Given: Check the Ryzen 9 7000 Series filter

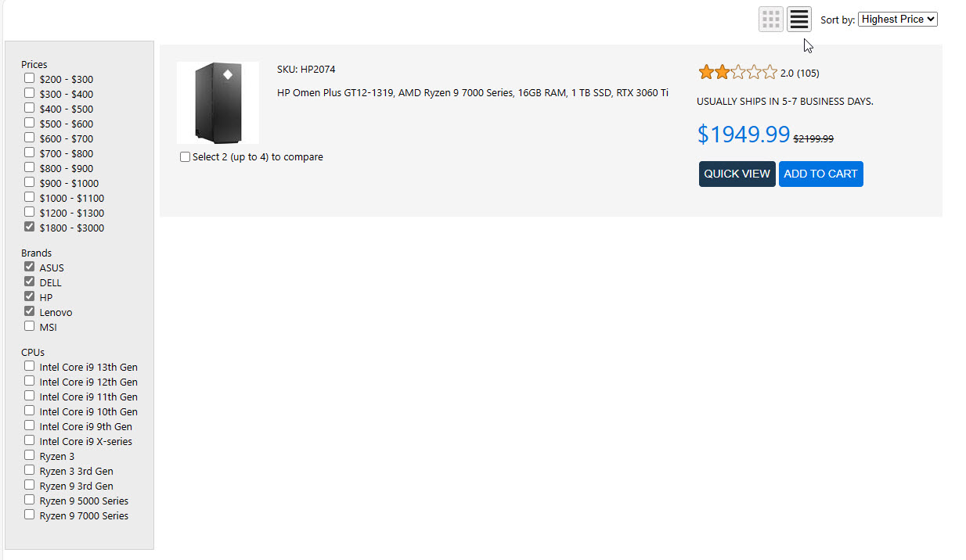Looking at the screenshot, I should pos(30,515).
